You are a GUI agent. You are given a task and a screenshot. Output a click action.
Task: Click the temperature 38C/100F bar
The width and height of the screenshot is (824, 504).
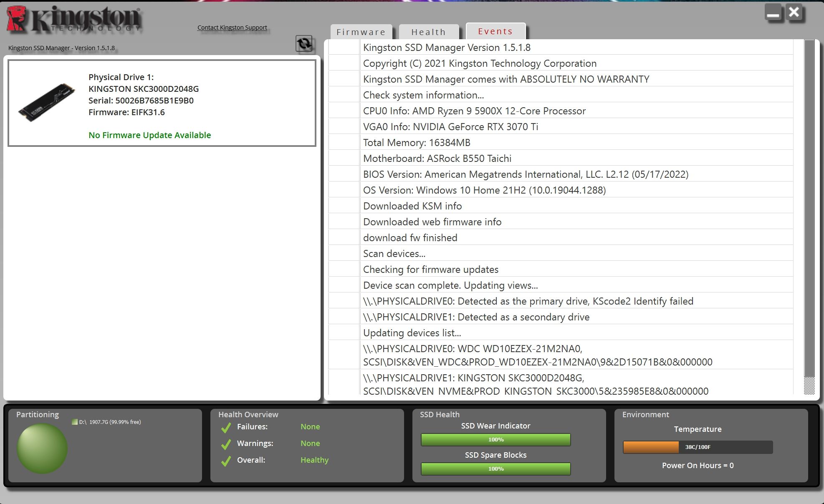(x=698, y=447)
